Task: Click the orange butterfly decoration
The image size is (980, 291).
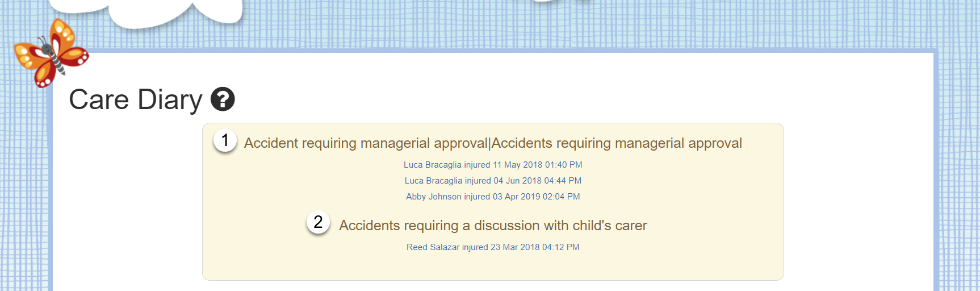Action: point(51,53)
